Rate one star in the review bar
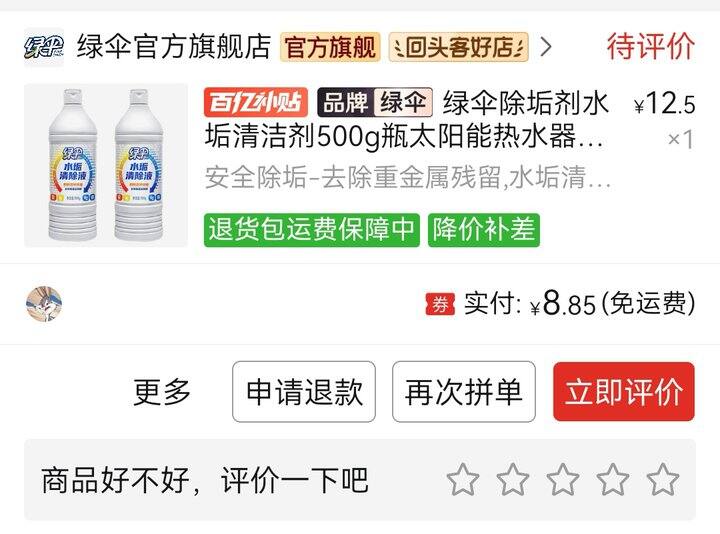720x534 pixels. pos(463,480)
